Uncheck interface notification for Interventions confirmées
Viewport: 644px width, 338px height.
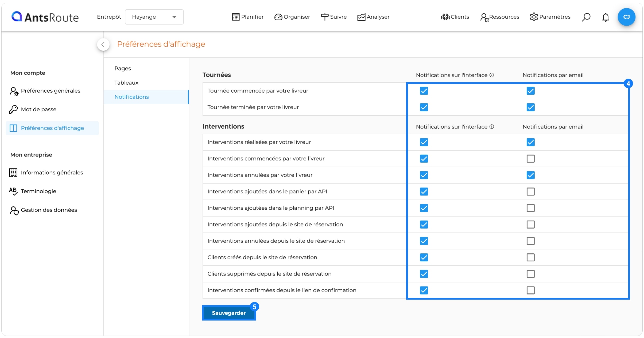click(x=424, y=290)
